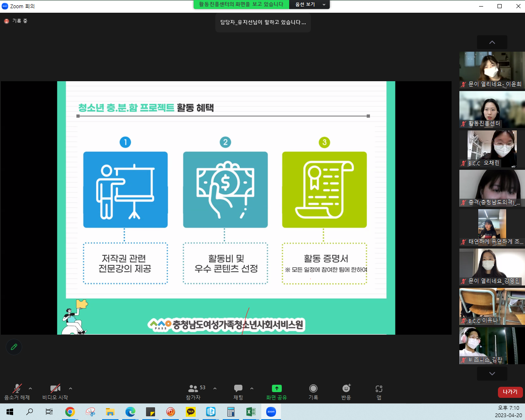This screenshot has height=420, width=525.
Task: Click the green pencil annotation icon
Action: 14,347
